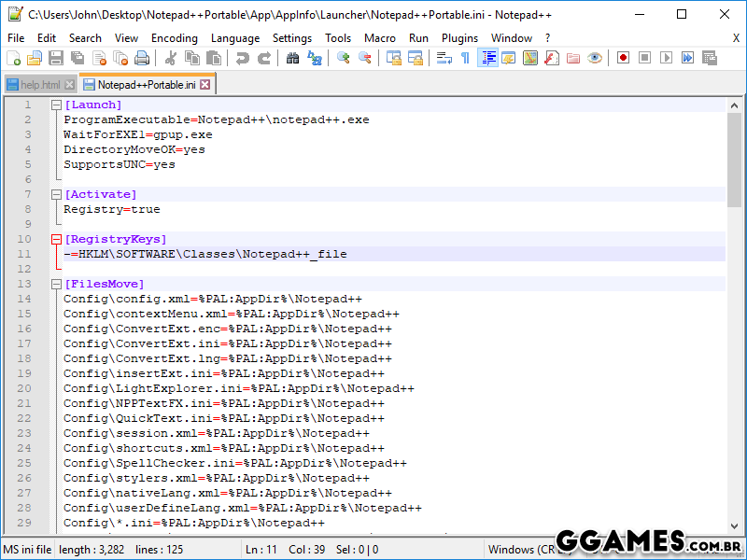Click the New file toolbar icon
This screenshot has height=560, width=747.
coord(13,58)
